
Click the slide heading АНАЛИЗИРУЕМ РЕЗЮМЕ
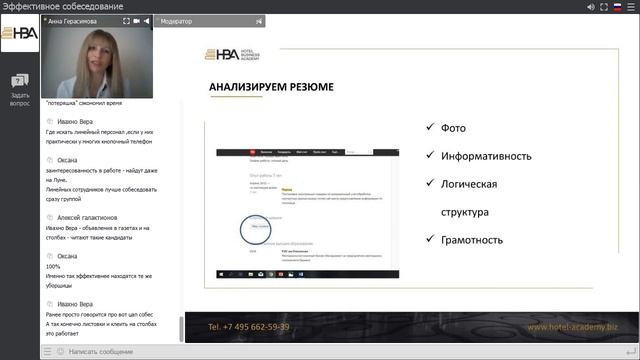point(271,87)
